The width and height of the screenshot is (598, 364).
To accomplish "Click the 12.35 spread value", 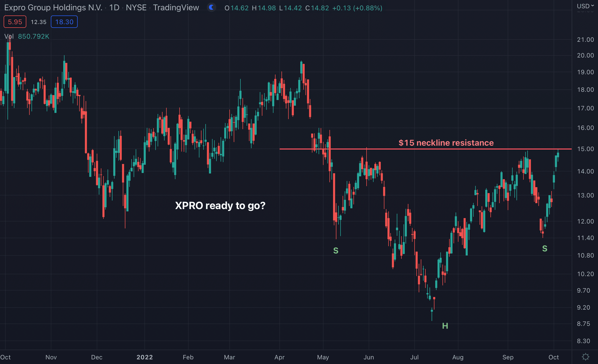I will [38, 22].
